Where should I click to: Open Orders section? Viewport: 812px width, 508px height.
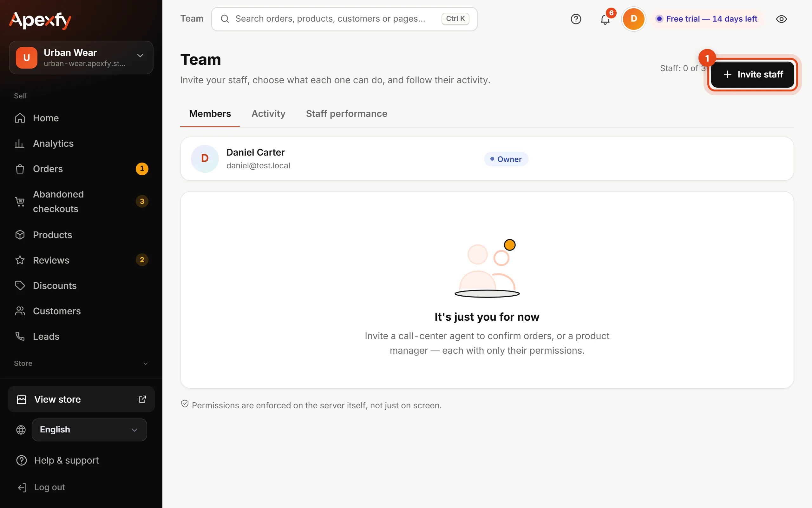(x=81, y=169)
